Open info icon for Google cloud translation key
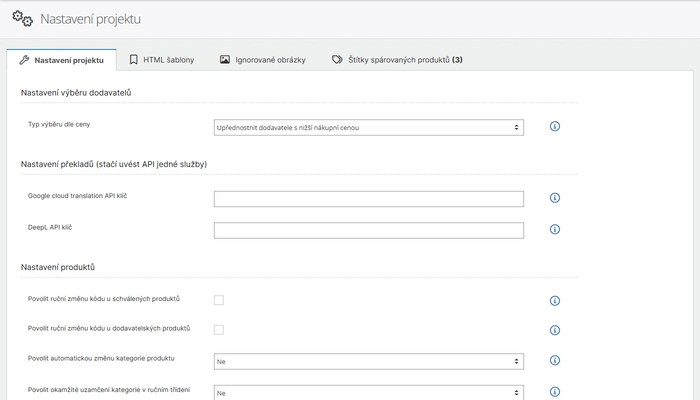The height and width of the screenshot is (400, 700). click(554, 198)
